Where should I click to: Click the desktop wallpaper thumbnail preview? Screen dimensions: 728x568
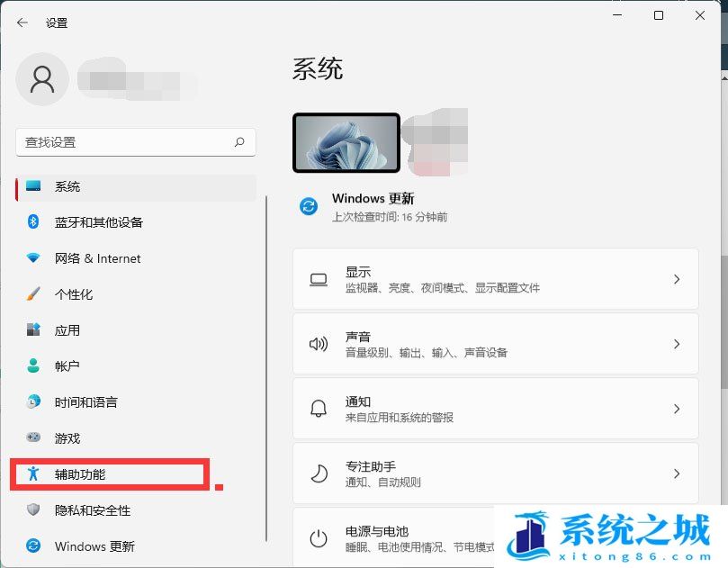pos(346,142)
